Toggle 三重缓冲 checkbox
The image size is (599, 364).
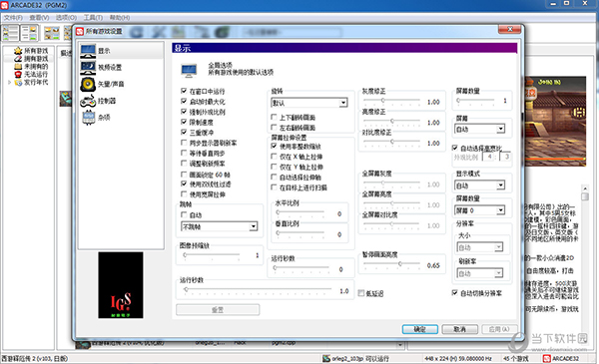click(x=184, y=132)
